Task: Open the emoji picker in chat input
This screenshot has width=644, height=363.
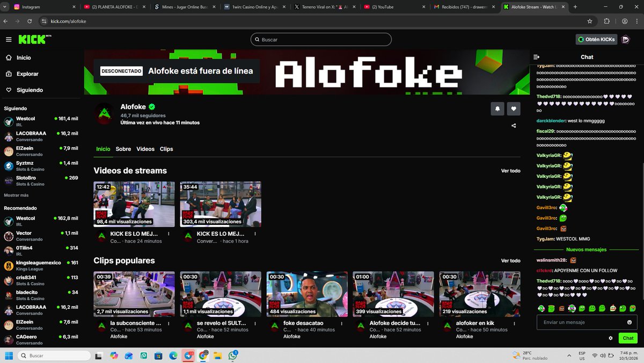Action: (630, 322)
